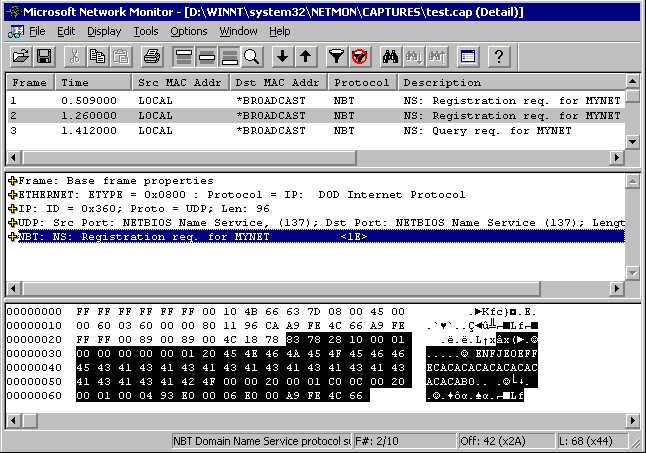Click the Save icon in toolbar
This screenshot has width=646, height=453.
(44, 56)
